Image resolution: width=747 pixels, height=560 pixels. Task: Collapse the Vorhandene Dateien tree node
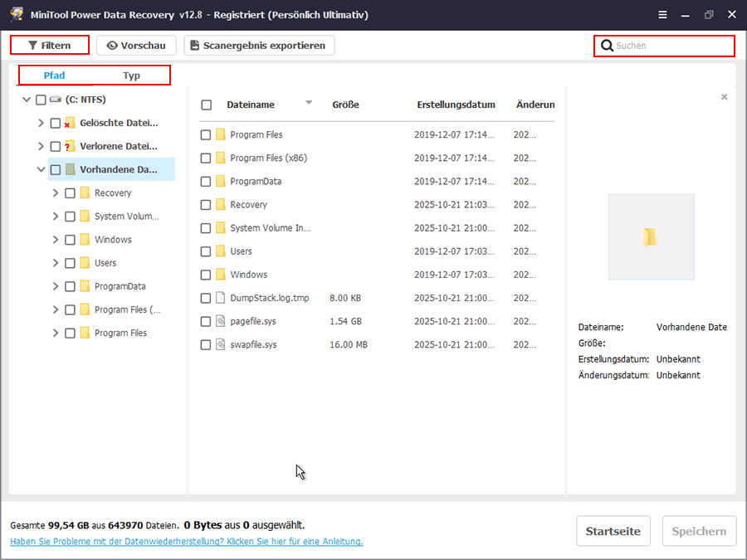pyautogui.click(x=41, y=168)
